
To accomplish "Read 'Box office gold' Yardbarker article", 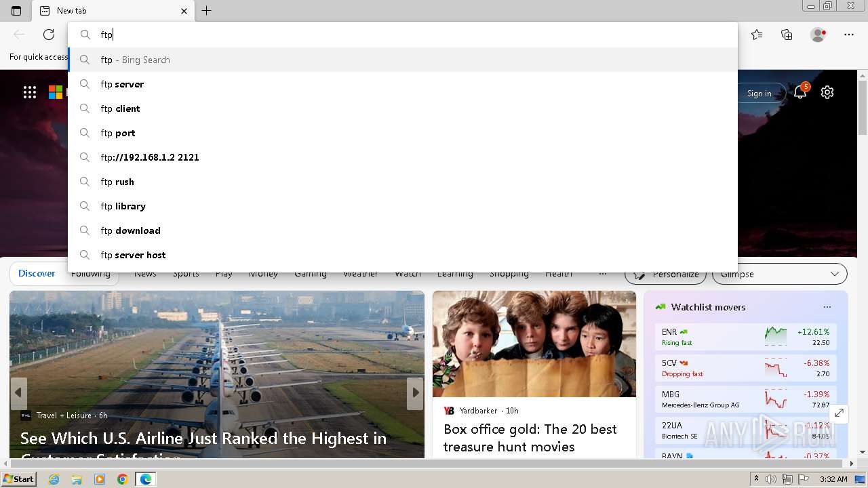I will tap(530, 438).
